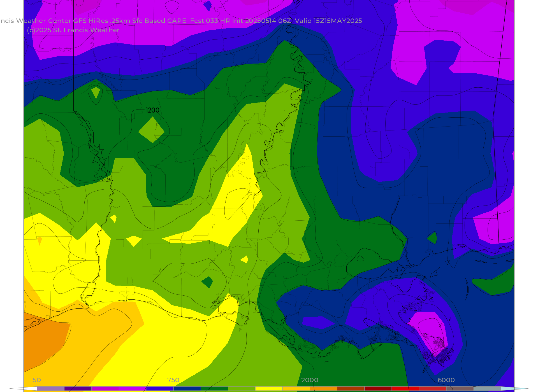Select the dark purple swatch in the colorbar
The image size is (538, 392).
click(78, 389)
